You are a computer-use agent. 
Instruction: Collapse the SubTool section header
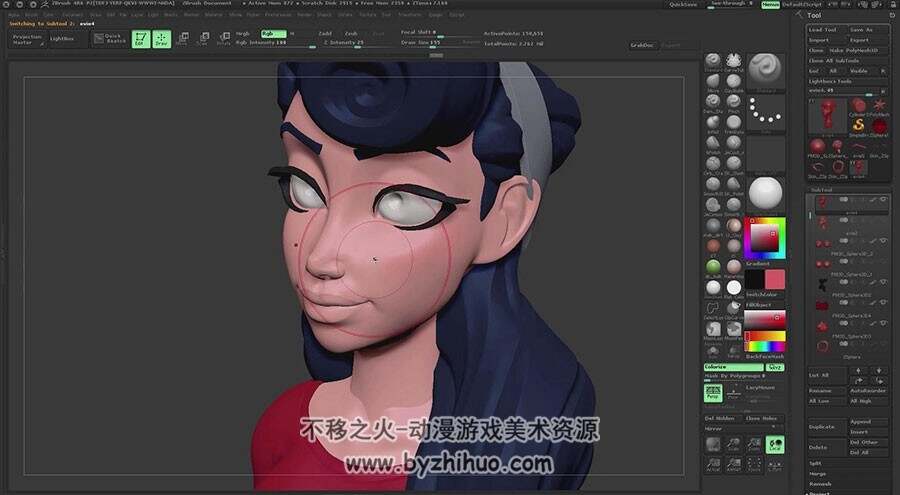point(822,190)
